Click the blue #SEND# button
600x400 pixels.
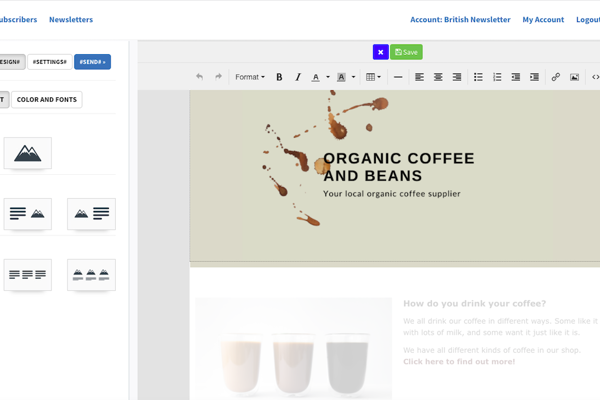coord(92,62)
